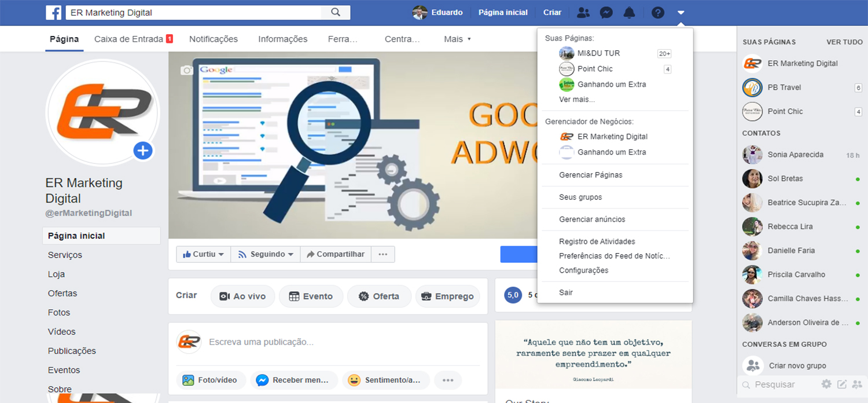This screenshot has height=403, width=868.
Task: Click the search magnifier button
Action: (336, 12)
